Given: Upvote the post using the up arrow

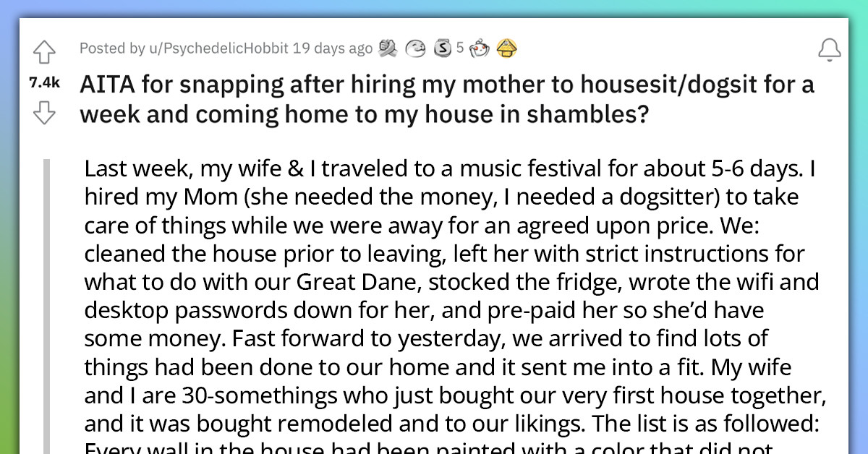Looking at the screenshot, I should pos(44,51).
